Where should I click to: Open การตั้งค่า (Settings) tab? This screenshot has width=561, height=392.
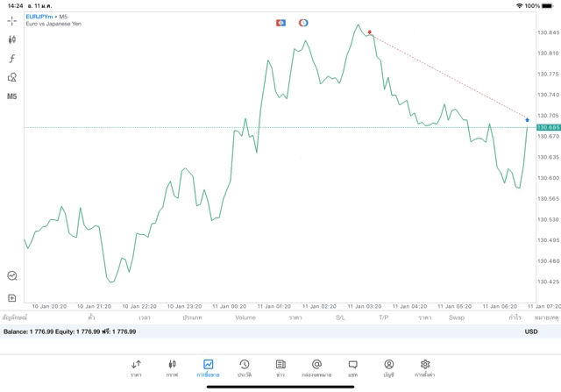(x=425, y=367)
